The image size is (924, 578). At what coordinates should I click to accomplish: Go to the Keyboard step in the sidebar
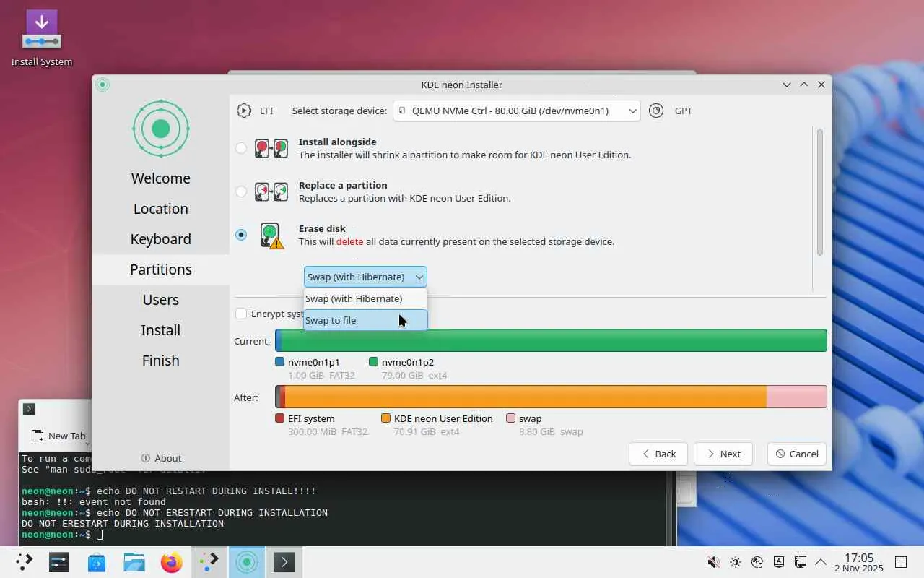(x=161, y=239)
